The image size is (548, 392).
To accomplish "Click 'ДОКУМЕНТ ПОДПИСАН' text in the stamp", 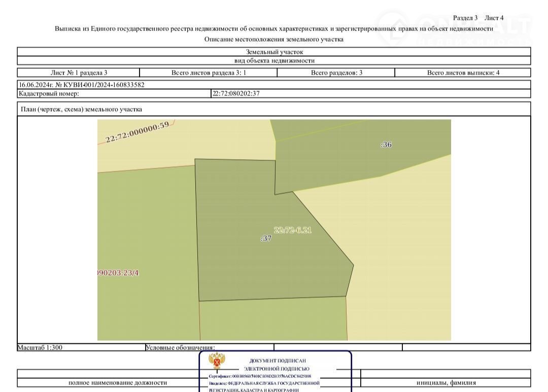I will (277, 360).
